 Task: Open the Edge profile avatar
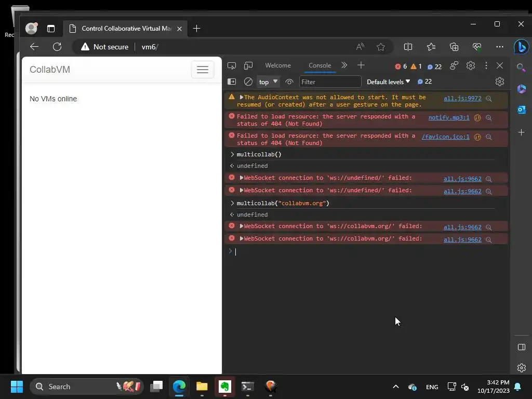pos(31,28)
